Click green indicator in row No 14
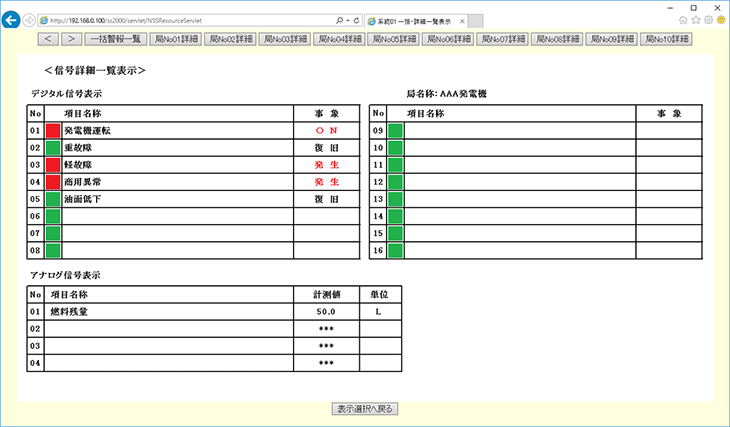Viewport: 730px width, 427px height. pyautogui.click(x=396, y=217)
